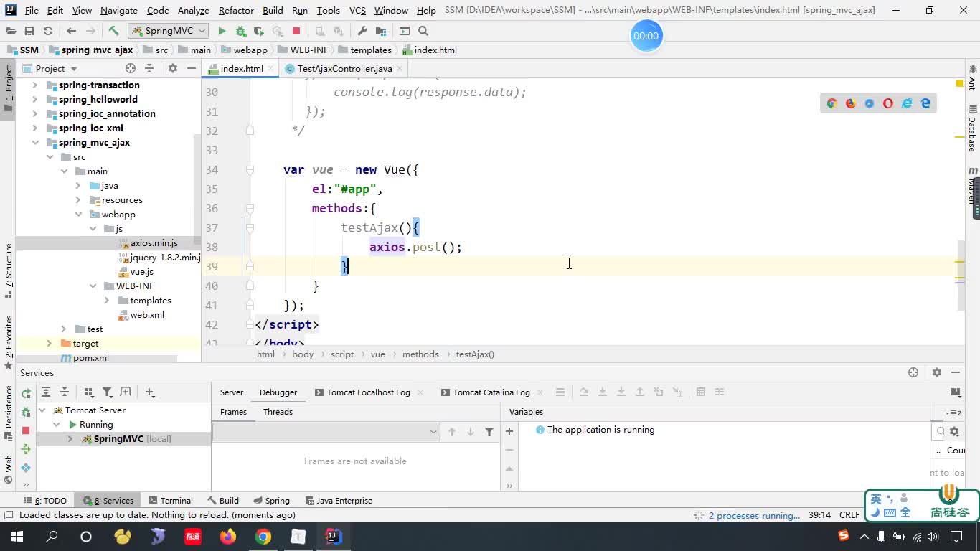Open page in Edge browser icon

click(925, 103)
